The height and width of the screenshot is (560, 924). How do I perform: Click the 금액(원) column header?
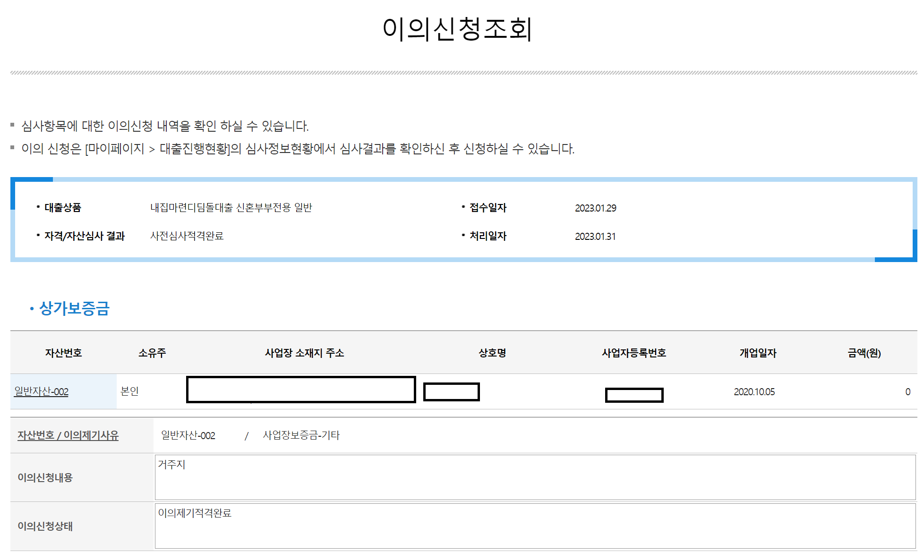(864, 353)
